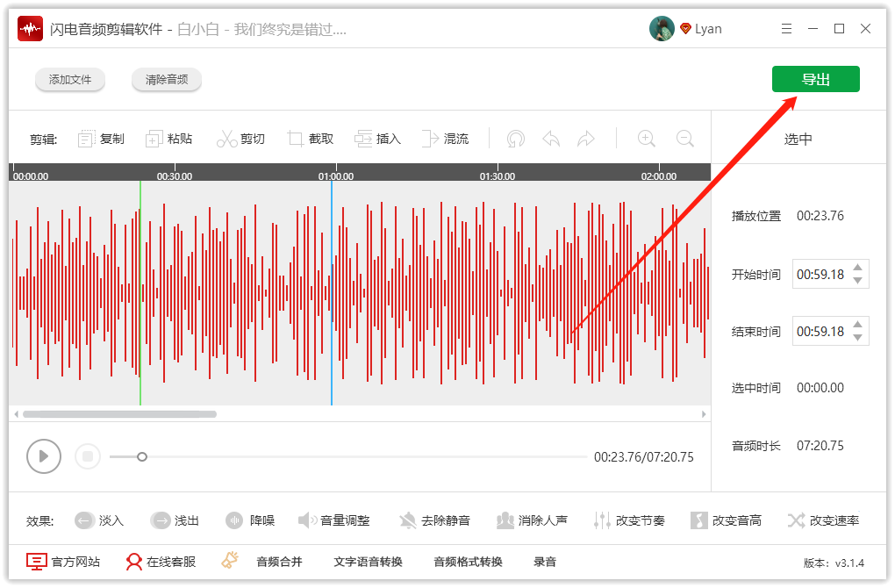Click the 02:00.00 mark on the timeline ruler
Viewport: 895px width, 588px height.
659,176
